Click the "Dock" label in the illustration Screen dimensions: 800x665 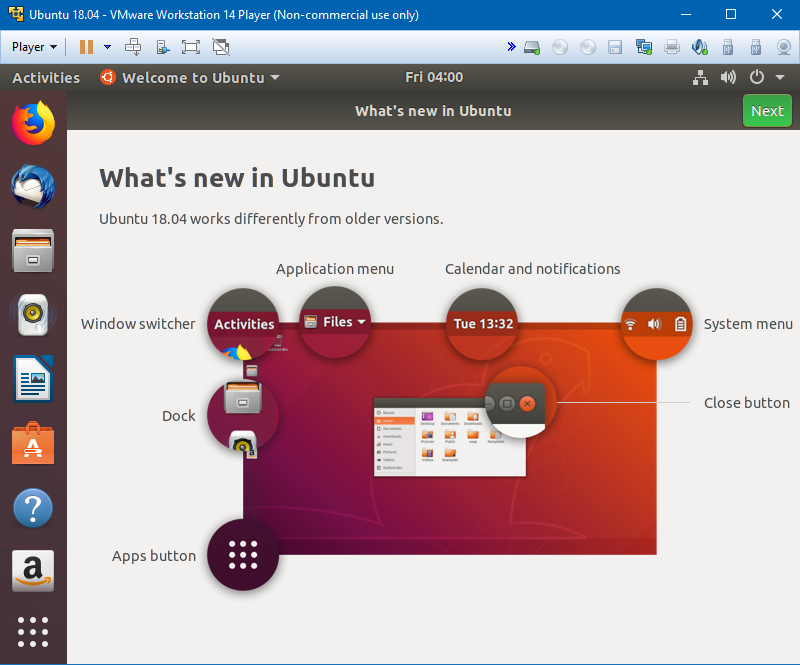tap(179, 416)
